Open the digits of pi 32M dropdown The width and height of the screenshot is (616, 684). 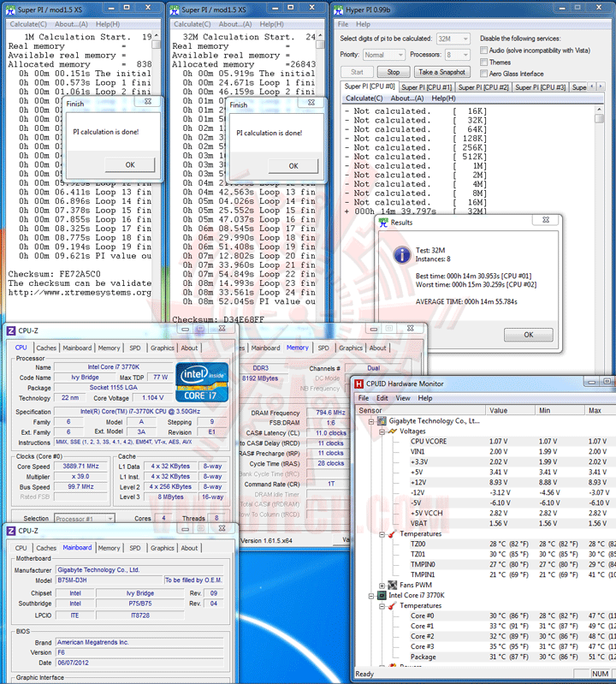pyautogui.click(x=453, y=39)
